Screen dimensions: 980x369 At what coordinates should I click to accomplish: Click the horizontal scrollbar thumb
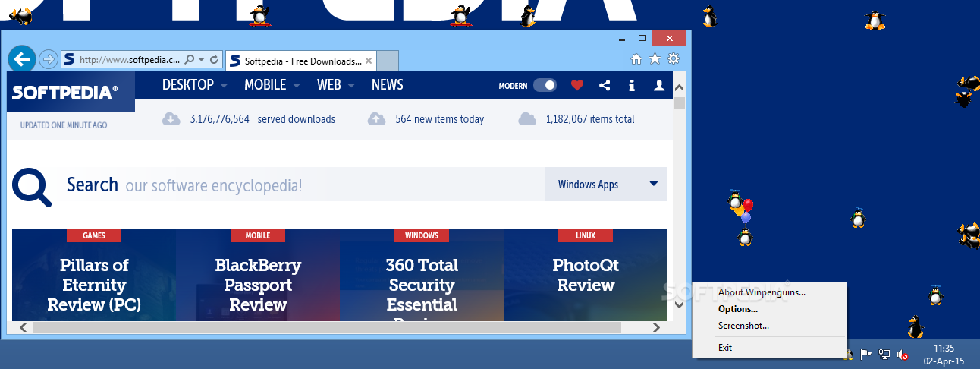[x=326, y=327]
